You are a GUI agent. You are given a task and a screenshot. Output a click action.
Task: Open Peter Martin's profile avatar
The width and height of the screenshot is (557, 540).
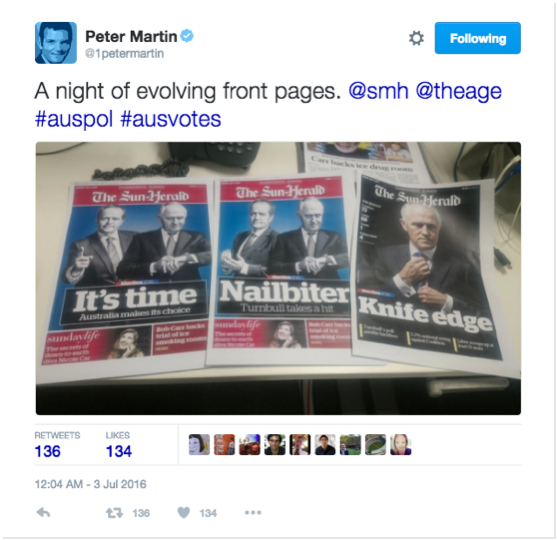(56, 43)
